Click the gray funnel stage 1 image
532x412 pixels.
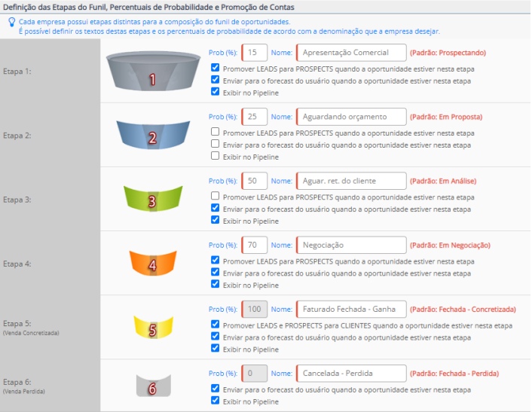[x=153, y=72]
